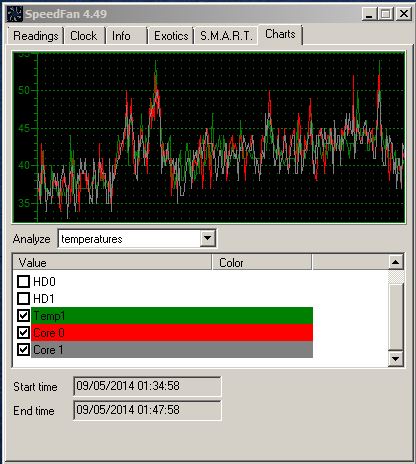Image resolution: width=416 pixels, height=464 pixels.
Task: Close the SpeedFan window
Action: tap(404, 14)
